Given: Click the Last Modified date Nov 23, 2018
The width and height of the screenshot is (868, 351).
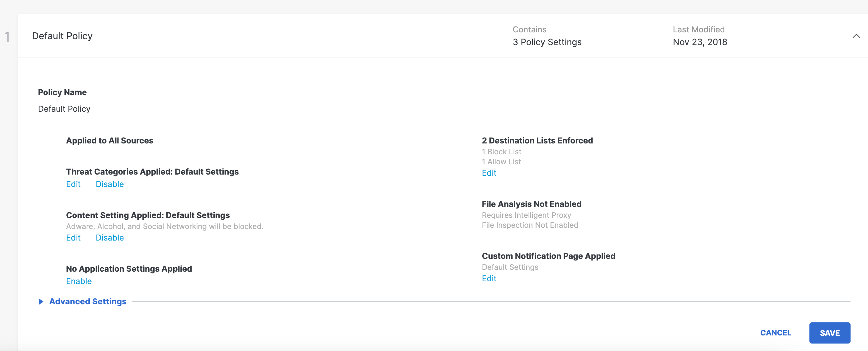Looking at the screenshot, I should tap(699, 42).
